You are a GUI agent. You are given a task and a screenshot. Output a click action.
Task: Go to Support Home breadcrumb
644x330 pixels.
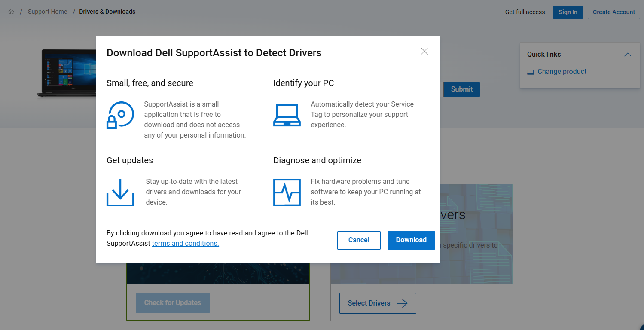pyautogui.click(x=47, y=12)
